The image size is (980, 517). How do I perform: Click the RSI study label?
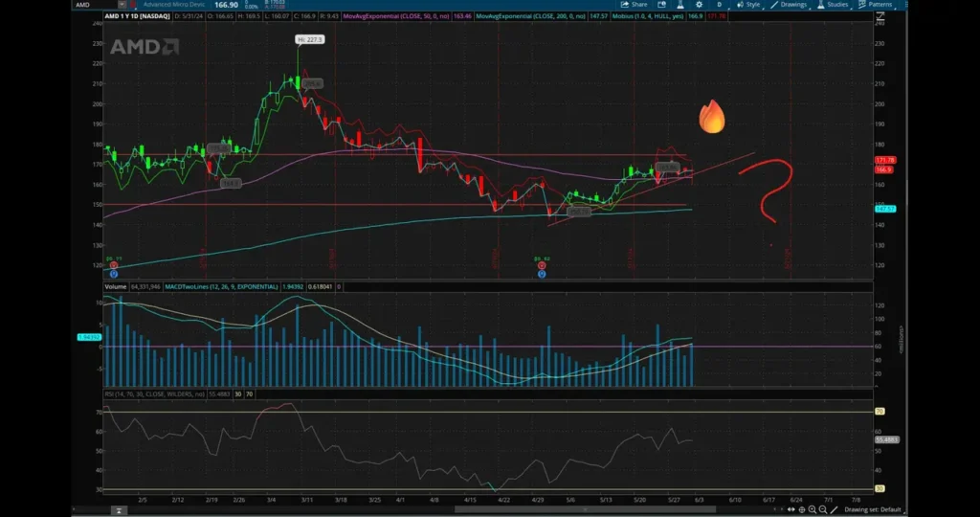pos(153,393)
